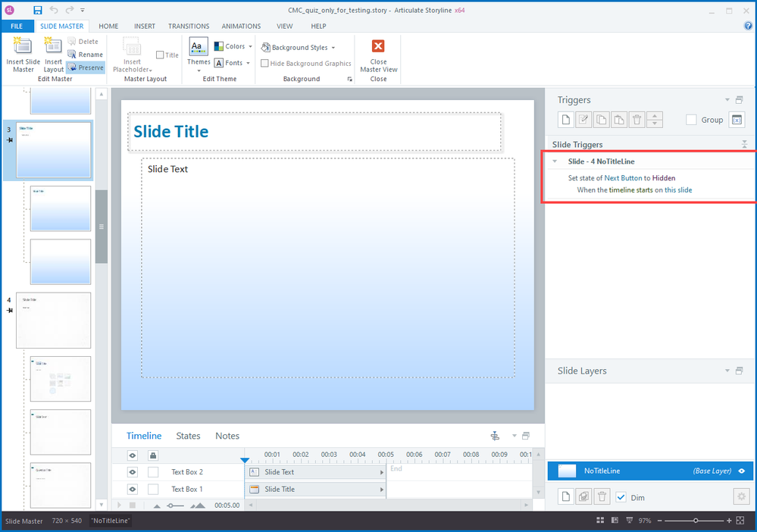Open the Themes dropdown
Image resolution: width=757 pixels, height=532 pixels.
[199, 55]
